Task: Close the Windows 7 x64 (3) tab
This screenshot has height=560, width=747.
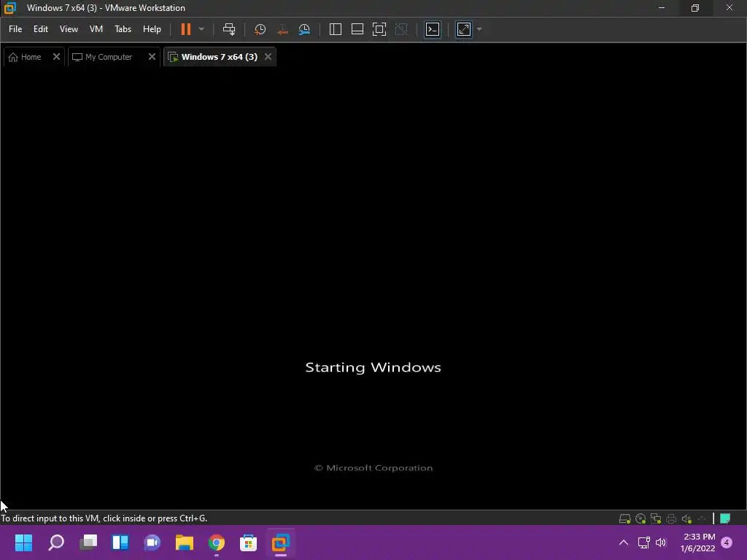Action: point(268,57)
